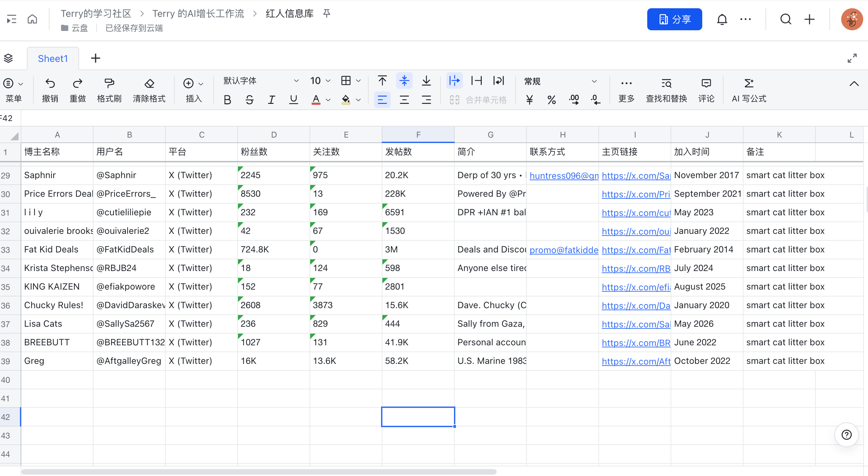The height and width of the screenshot is (476, 868).
Task: Toggle text overflow mode
Action: 455,81
